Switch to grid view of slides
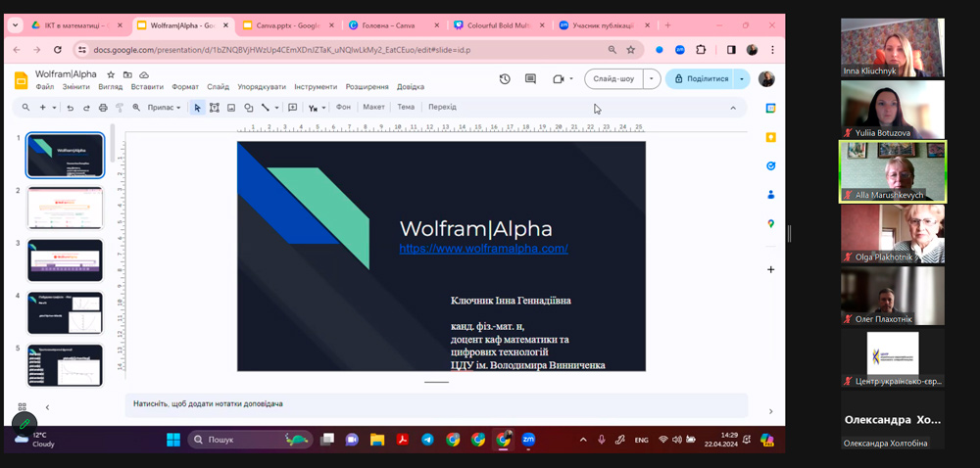The width and height of the screenshot is (980, 468). coord(22,407)
